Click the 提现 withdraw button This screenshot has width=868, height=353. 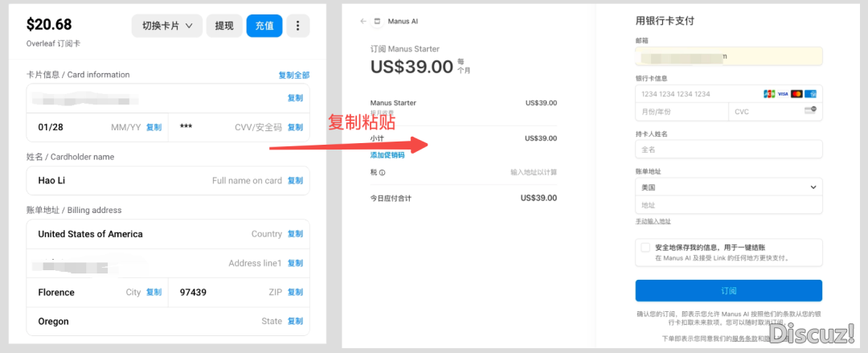coord(224,26)
